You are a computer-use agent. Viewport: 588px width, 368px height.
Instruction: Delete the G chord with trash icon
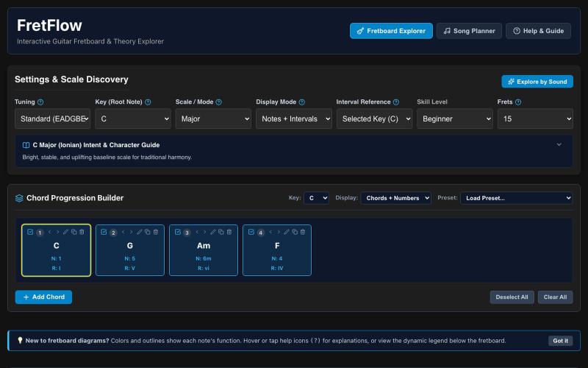[x=156, y=232]
